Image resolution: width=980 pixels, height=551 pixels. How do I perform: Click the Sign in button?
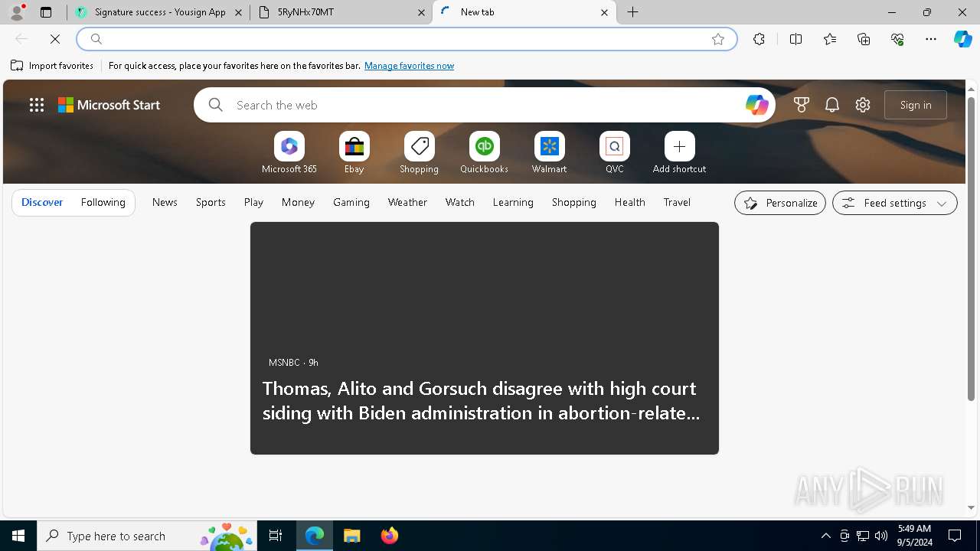point(916,105)
